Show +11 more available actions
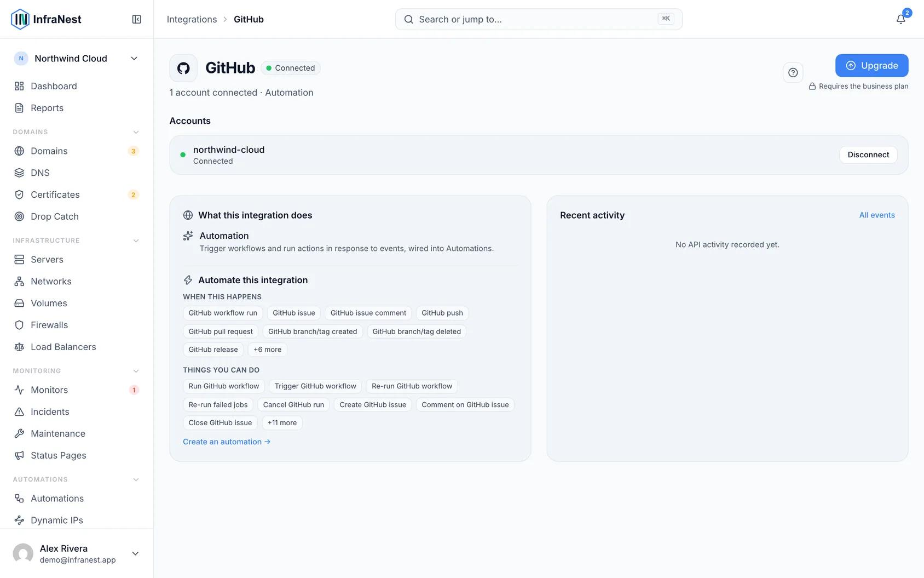Image resolution: width=924 pixels, height=578 pixels. tap(282, 423)
